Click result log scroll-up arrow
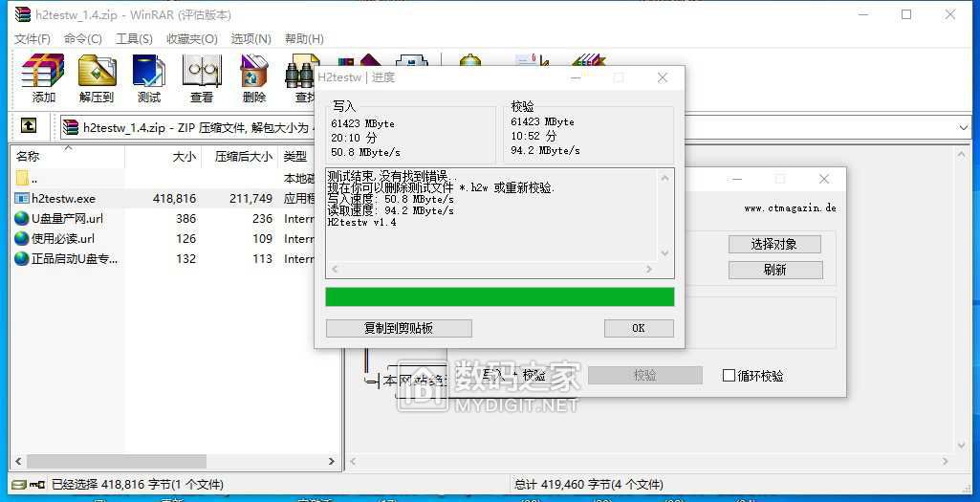 (664, 178)
